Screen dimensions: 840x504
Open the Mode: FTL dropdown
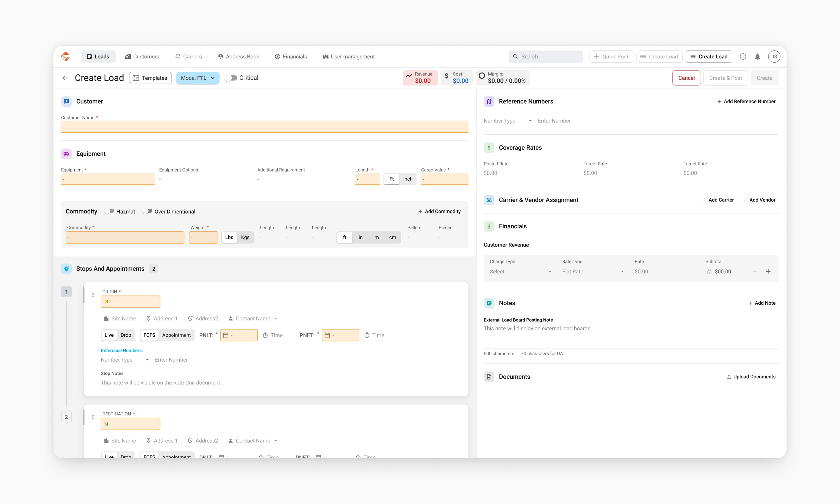tap(198, 78)
